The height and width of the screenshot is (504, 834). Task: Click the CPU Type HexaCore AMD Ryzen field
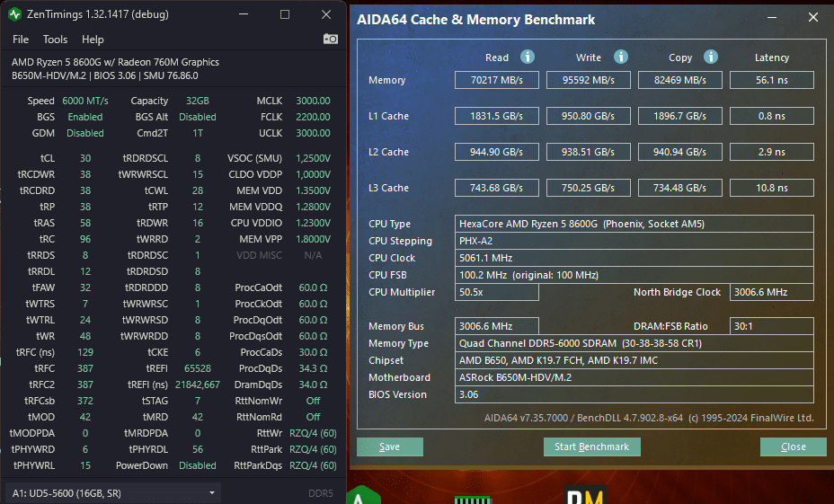(634, 224)
